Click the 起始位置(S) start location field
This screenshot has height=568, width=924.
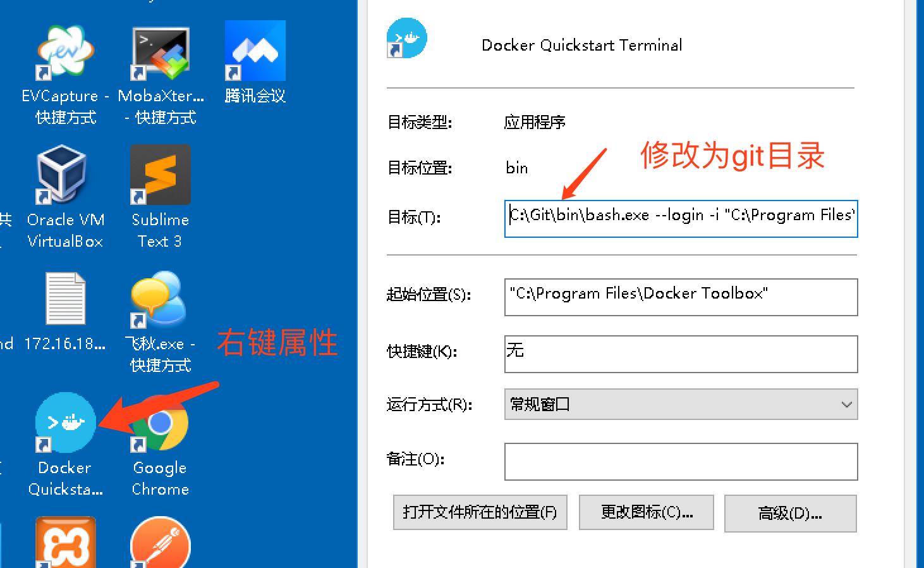pyautogui.click(x=681, y=297)
